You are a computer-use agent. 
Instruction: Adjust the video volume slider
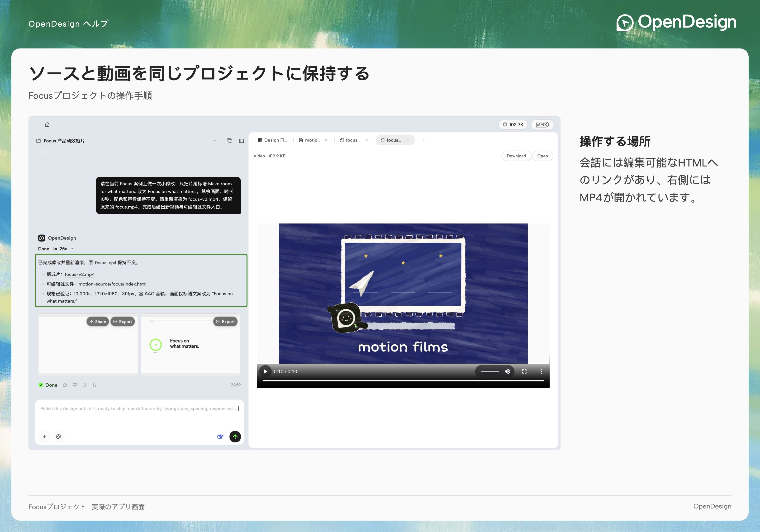[490, 371]
